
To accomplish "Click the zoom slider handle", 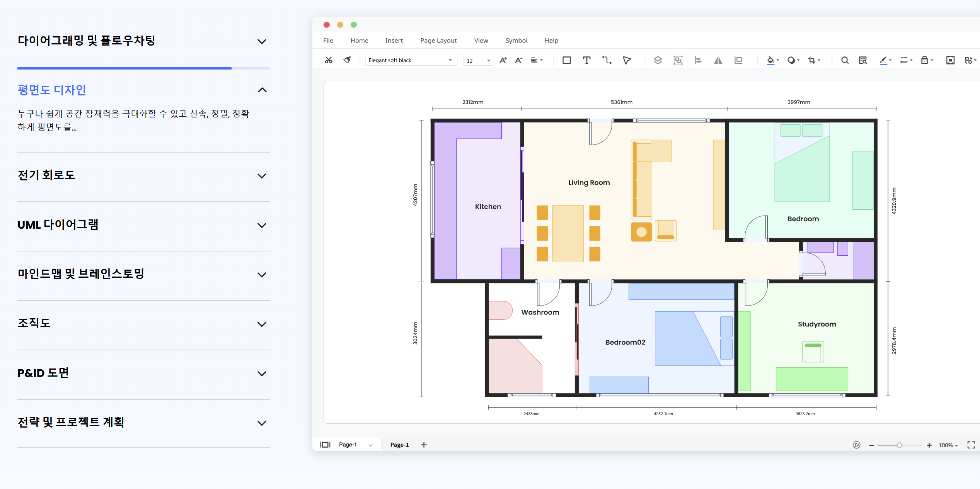I will [x=899, y=445].
